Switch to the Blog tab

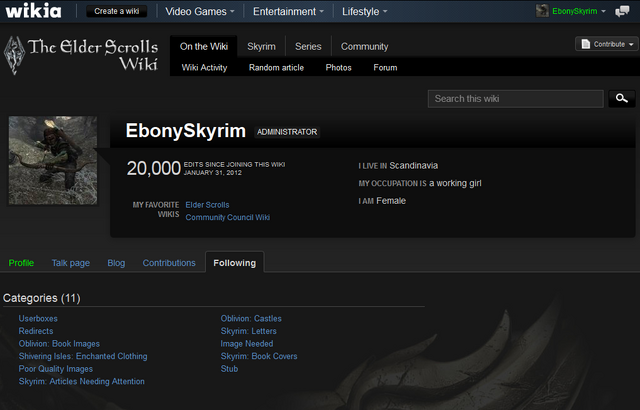[x=116, y=263]
